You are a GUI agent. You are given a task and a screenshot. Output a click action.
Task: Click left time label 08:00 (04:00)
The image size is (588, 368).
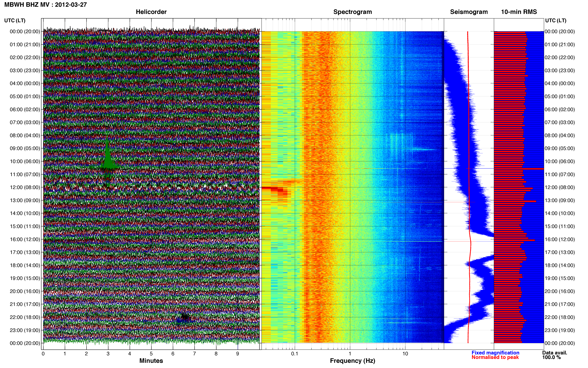pos(25,135)
